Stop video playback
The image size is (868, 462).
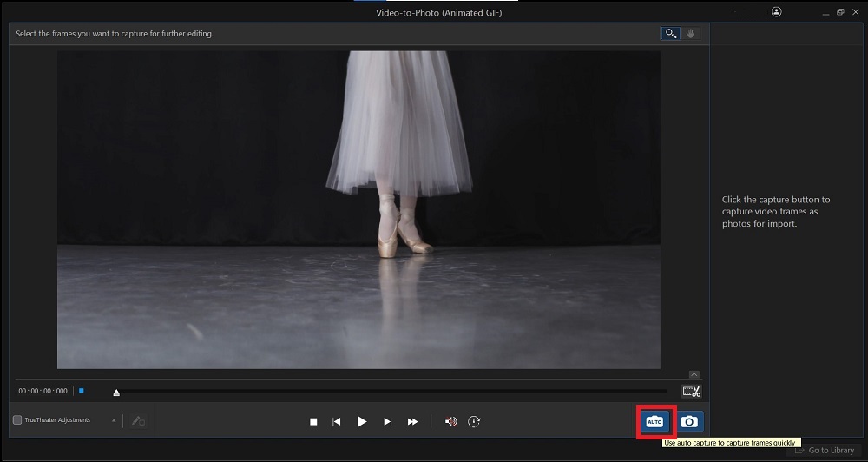coord(313,422)
